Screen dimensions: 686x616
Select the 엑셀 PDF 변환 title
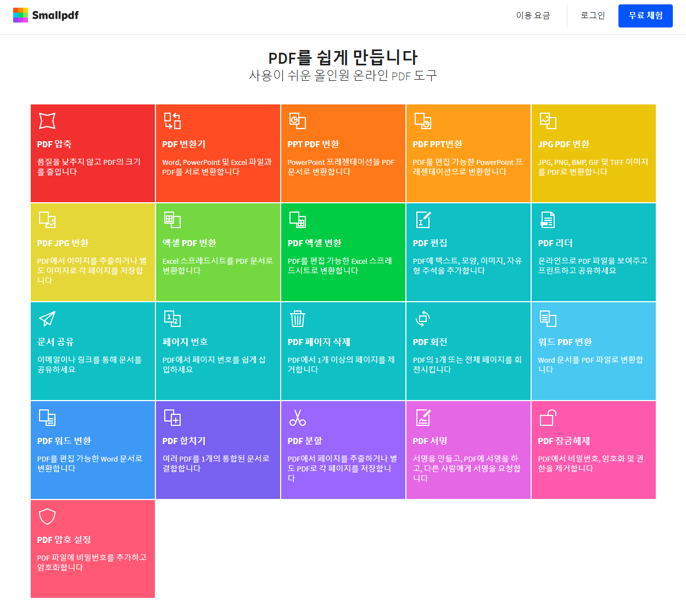tap(189, 243)
